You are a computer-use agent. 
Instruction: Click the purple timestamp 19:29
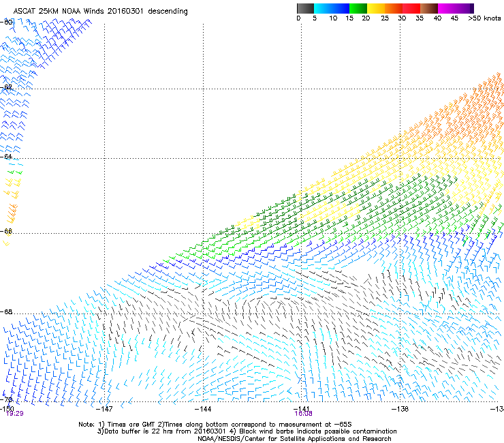tap(15, 414)
